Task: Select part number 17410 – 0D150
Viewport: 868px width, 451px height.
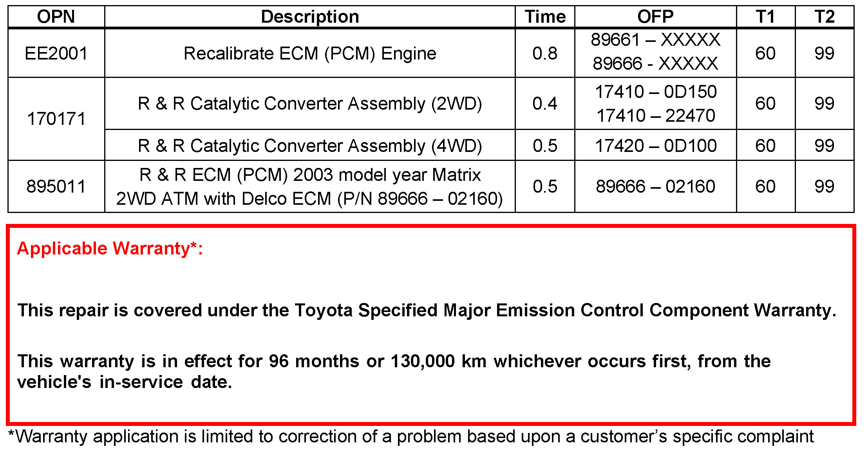Action: click(x=655, y=92)
